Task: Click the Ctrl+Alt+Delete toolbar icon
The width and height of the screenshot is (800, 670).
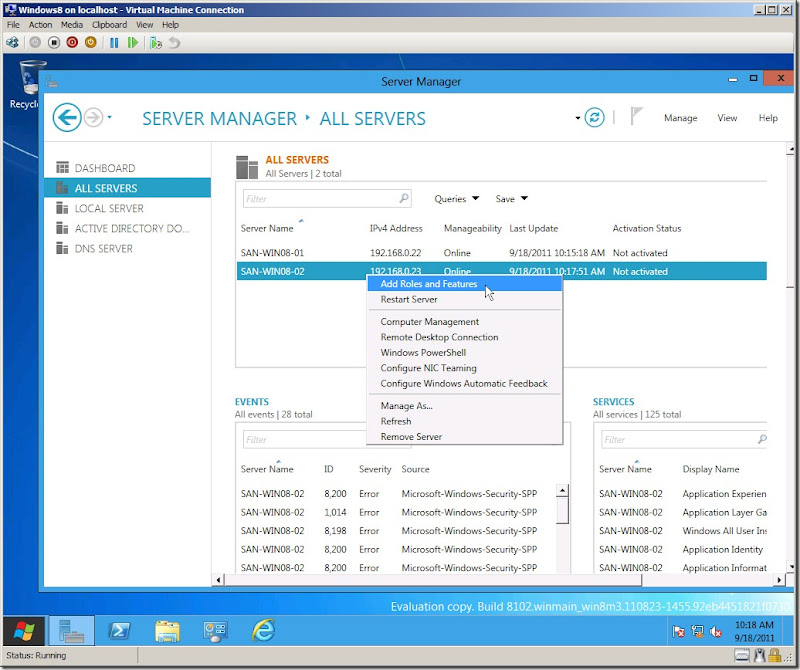Action: coord(13,43)
